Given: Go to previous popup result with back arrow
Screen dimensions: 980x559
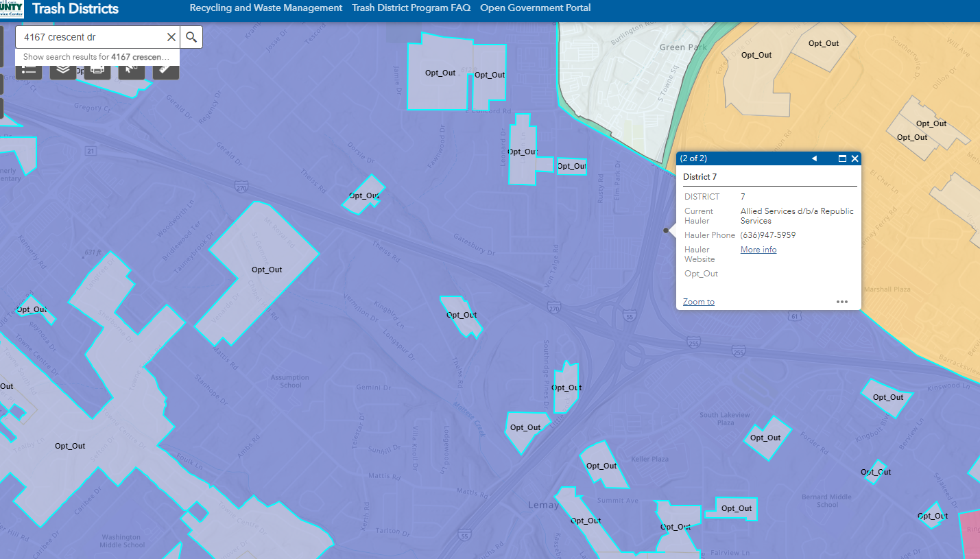Looking at the screenshot, I should click(814, 158).
